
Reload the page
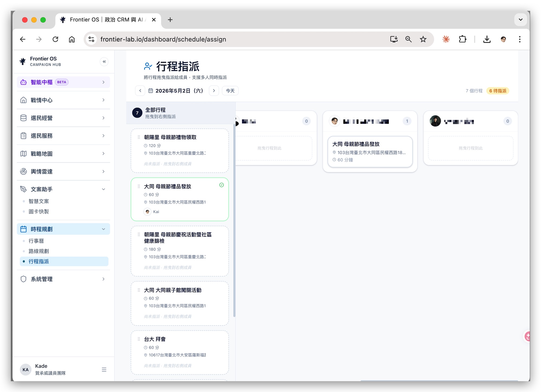coord(56,39)
